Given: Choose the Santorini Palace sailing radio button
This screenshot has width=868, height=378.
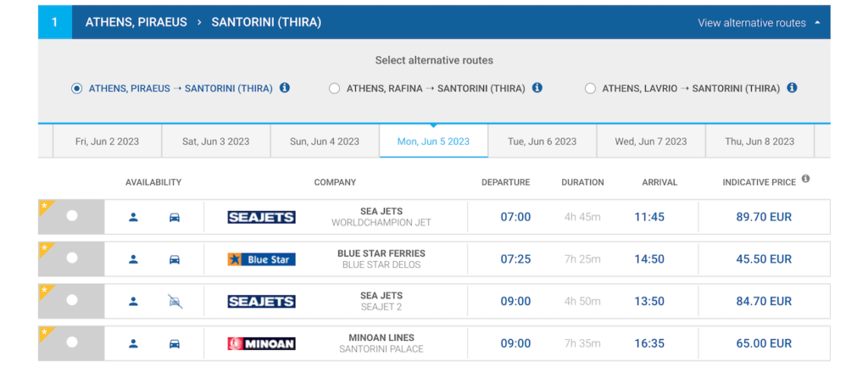Looking at the screenshot, I should click(x=72, y=342).
